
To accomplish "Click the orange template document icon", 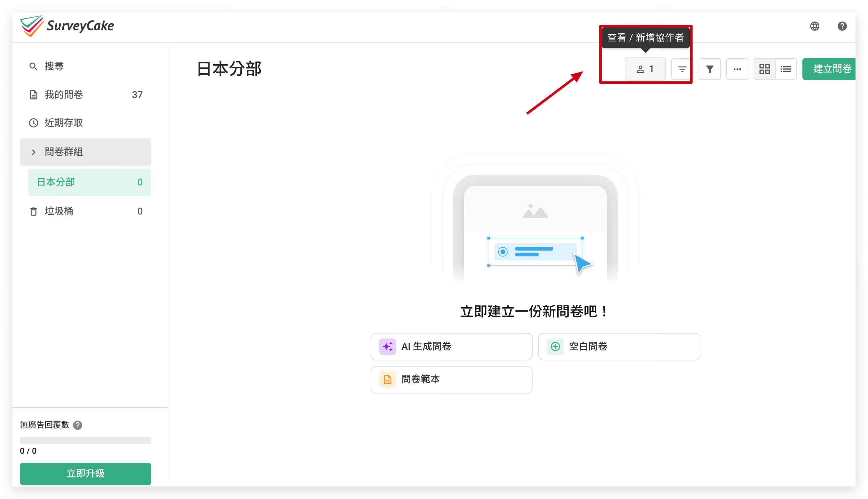I will pyautogui.click(x=387, y=379).
